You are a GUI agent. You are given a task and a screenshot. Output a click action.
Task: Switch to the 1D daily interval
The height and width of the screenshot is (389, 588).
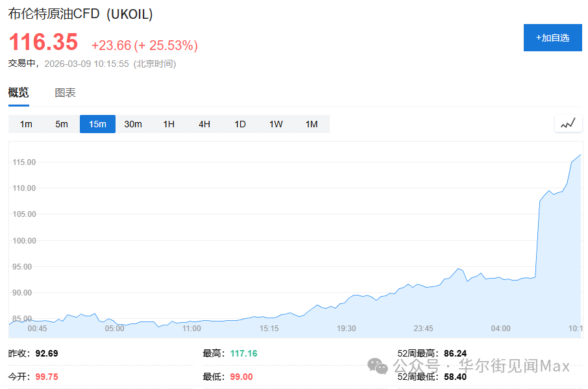click(239, 123)
